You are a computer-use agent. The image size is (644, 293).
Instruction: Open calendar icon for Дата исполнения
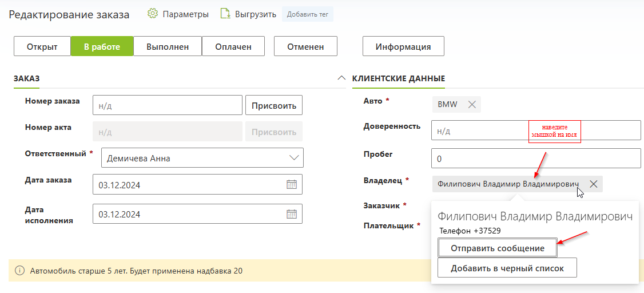pos(291,213)
